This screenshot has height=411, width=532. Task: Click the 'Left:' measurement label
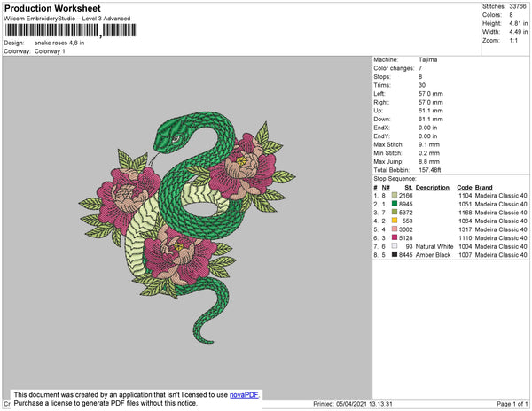379,94
